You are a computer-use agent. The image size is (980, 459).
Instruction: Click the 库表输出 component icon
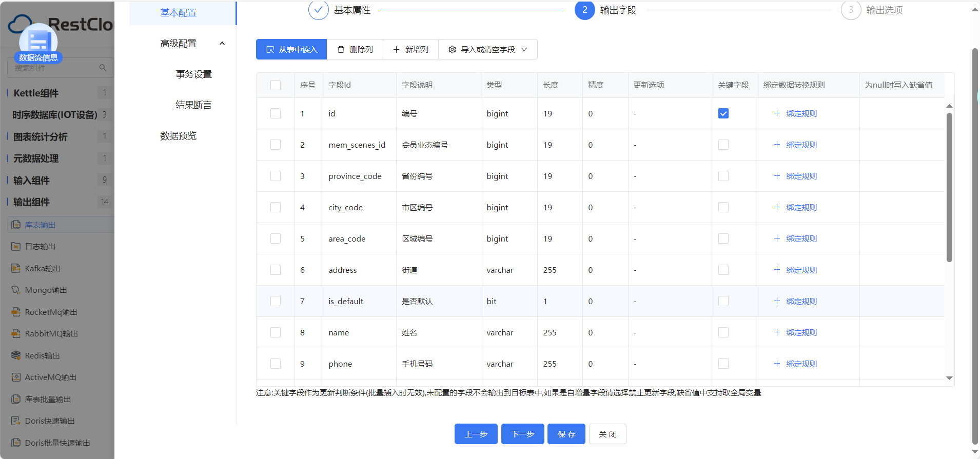coord(16,225)
